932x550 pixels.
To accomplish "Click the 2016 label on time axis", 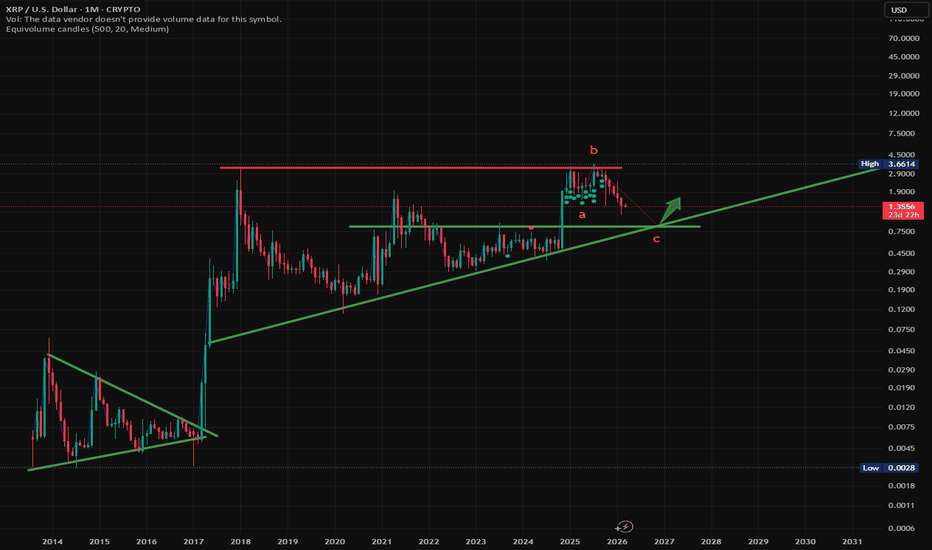I will 146,541.
